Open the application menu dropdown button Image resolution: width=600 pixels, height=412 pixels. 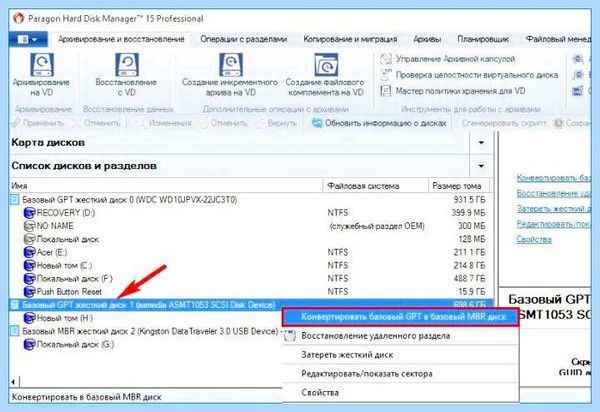pyautogui.click(x=28, y=39)
